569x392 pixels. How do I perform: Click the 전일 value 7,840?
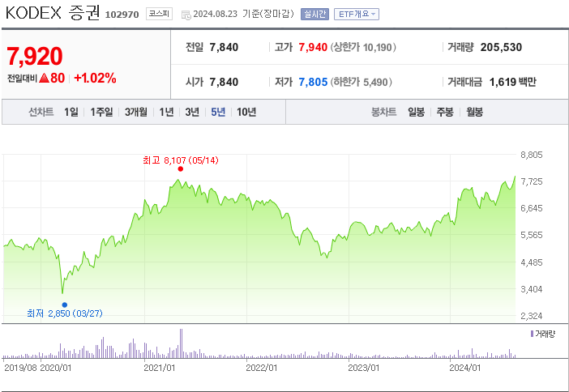224,47
